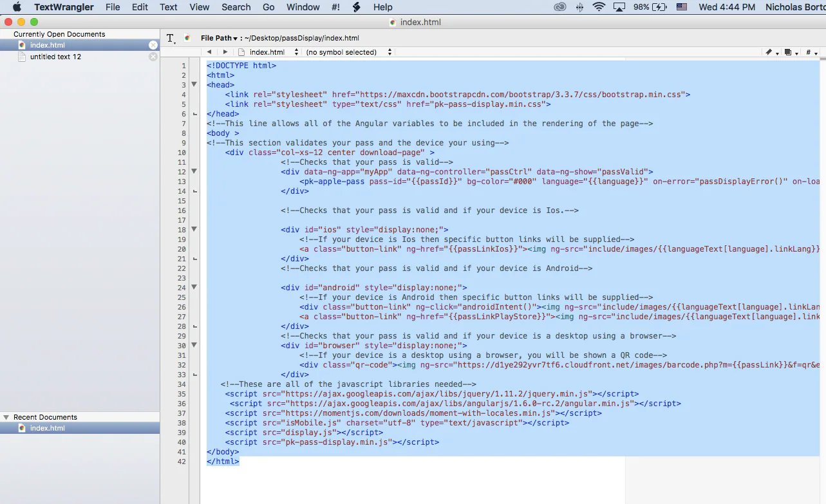Select index.html under Recent Documents
Viewport: 826px width, 504px height.
(80, 428)
